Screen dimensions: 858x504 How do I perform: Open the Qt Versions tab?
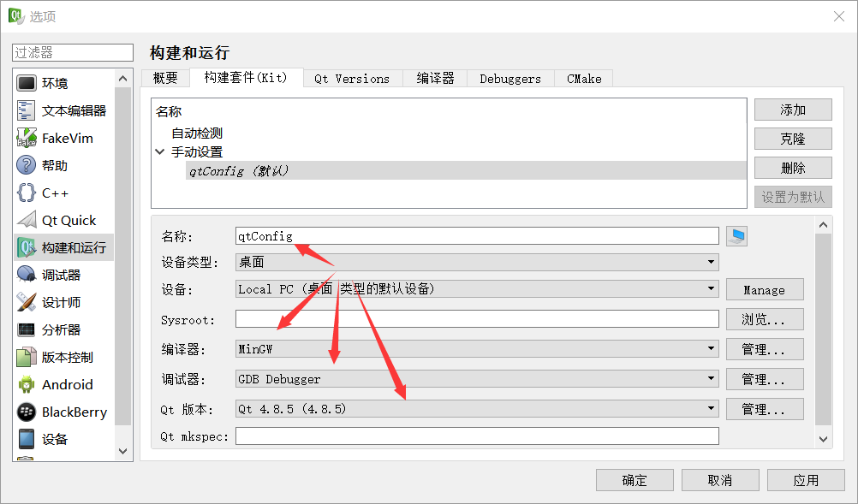[x=352, y=79]
